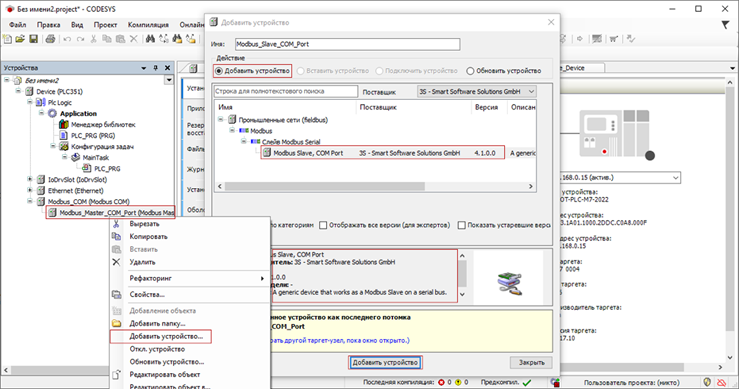Open the Вид menu
739x389 pixels.
tap(77, 25)
